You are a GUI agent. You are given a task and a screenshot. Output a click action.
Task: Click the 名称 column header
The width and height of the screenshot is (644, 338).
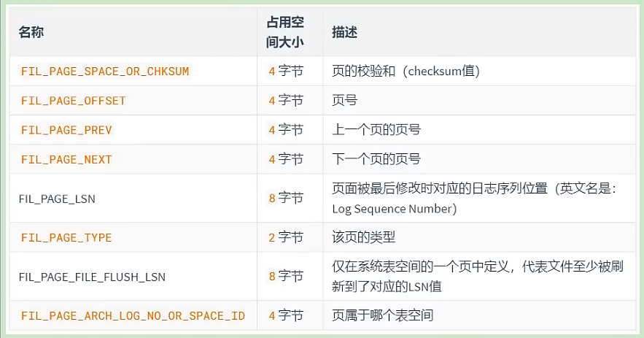[x=31, y=32]
